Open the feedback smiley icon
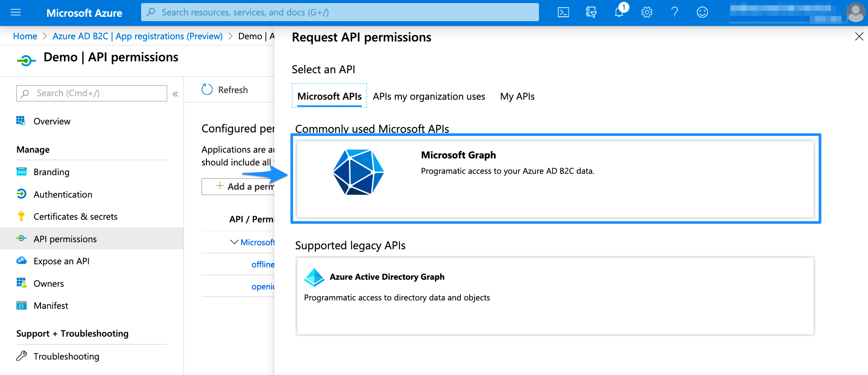Screen dimensions: 868x375 (x=702, y=12)
